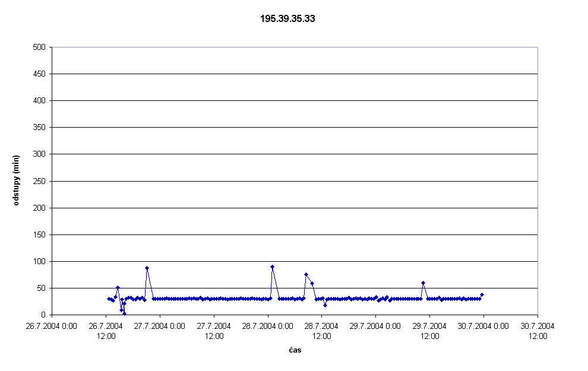This screenshot has height=371, width=588.
Task: Click the y-axis value 200
Action: (x=39, y=208)
